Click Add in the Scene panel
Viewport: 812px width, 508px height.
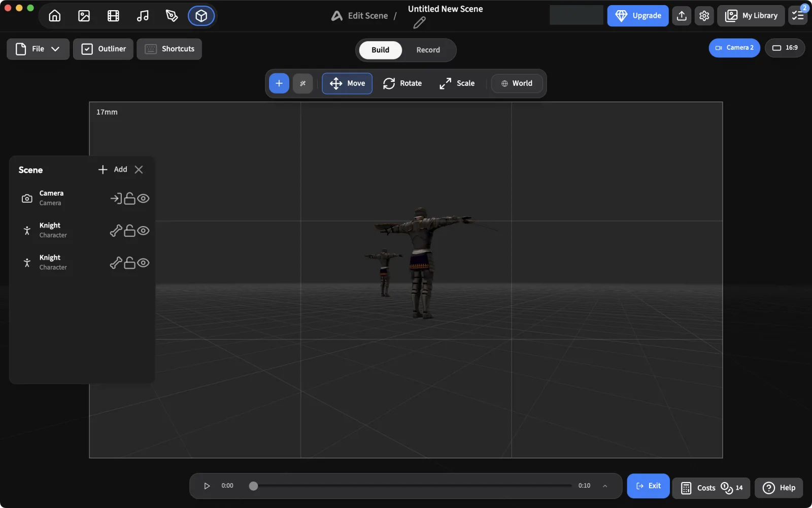(x=113, y=170)
